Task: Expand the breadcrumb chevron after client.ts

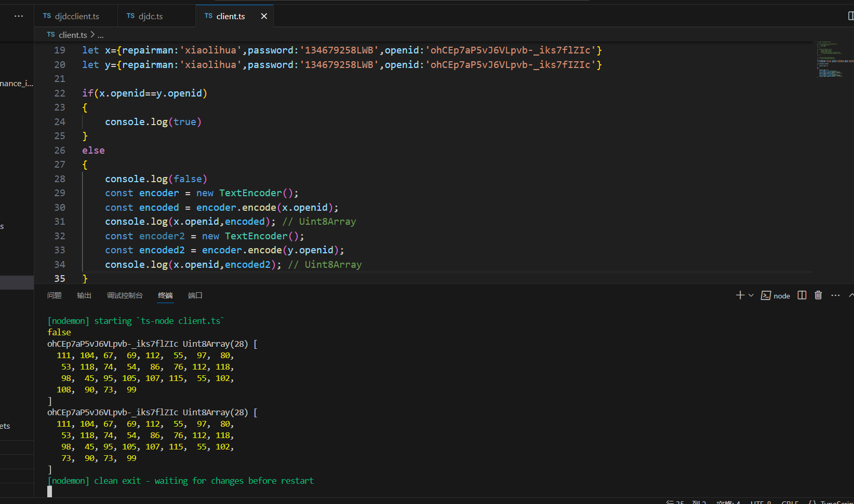Action: 92,35
